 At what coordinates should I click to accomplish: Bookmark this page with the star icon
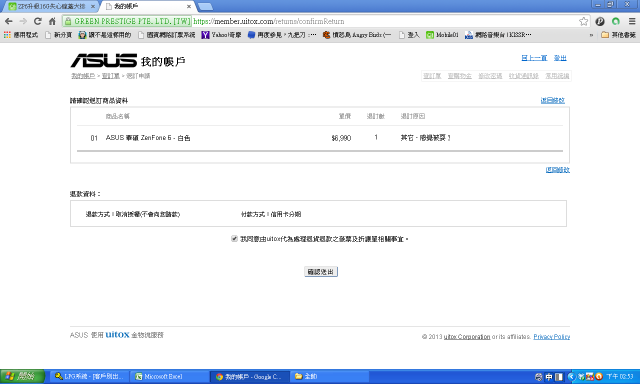(584, 21)
